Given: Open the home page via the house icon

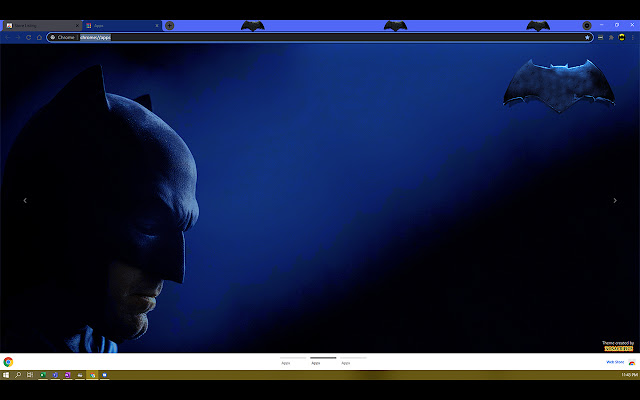Looking at the screenshot, I should click(39, 37).
